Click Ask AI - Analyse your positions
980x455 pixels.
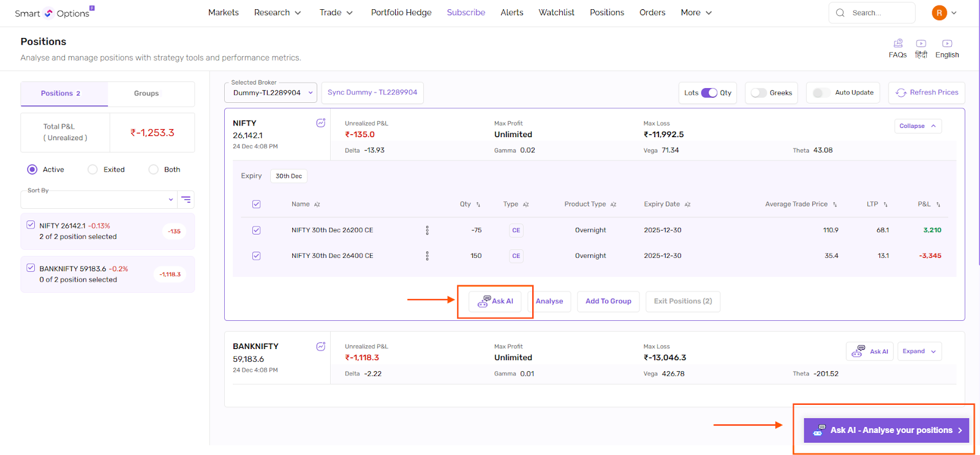(x=886, y=431)
